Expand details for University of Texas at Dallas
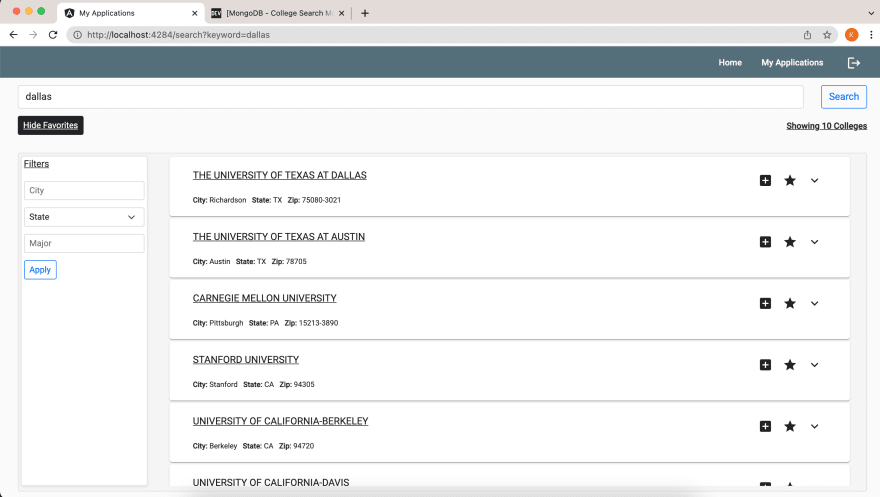 pos(814,181)
